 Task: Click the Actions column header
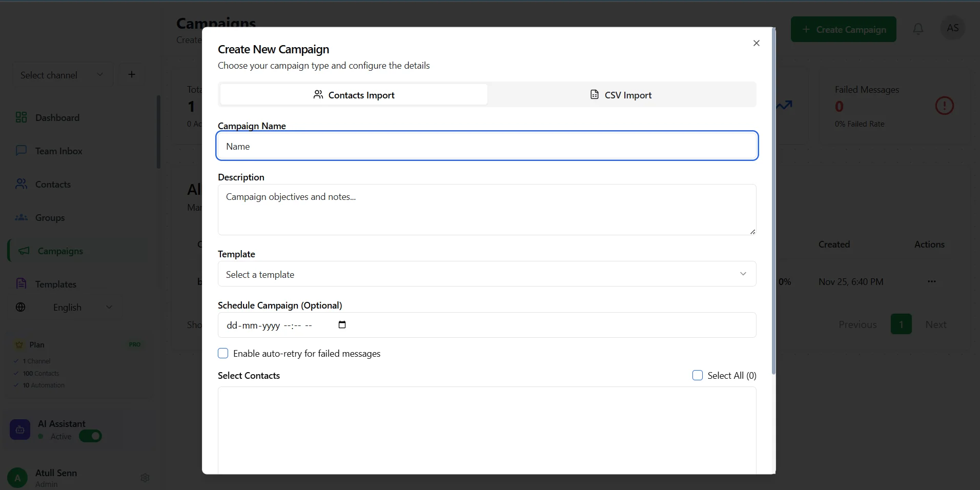click(x=929, y=244)
